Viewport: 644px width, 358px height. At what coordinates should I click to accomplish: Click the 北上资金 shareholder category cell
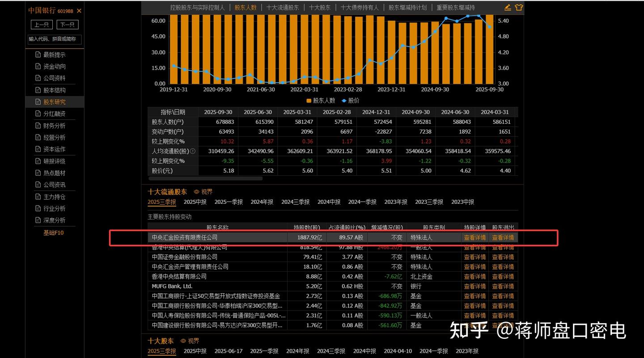(421, 277)
